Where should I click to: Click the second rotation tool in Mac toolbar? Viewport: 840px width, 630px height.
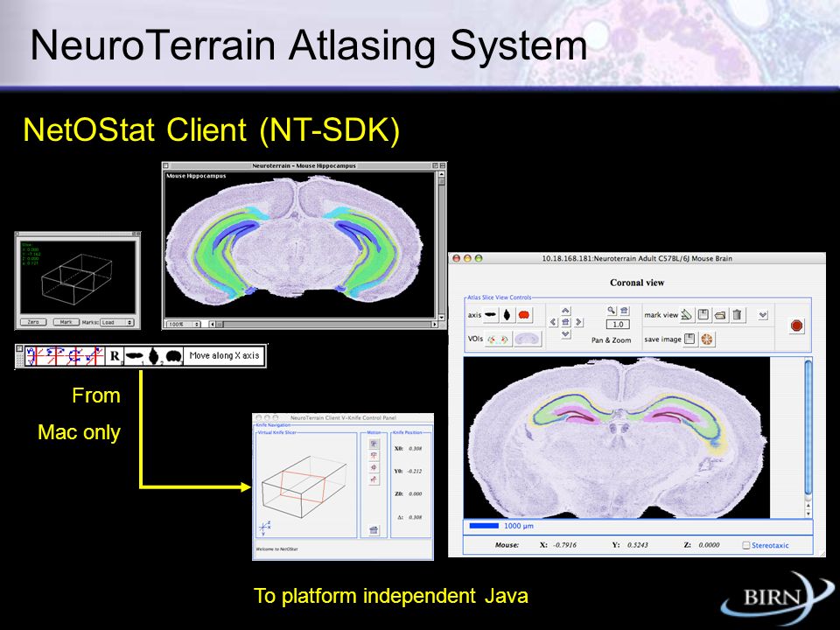(x=54, y=356)
